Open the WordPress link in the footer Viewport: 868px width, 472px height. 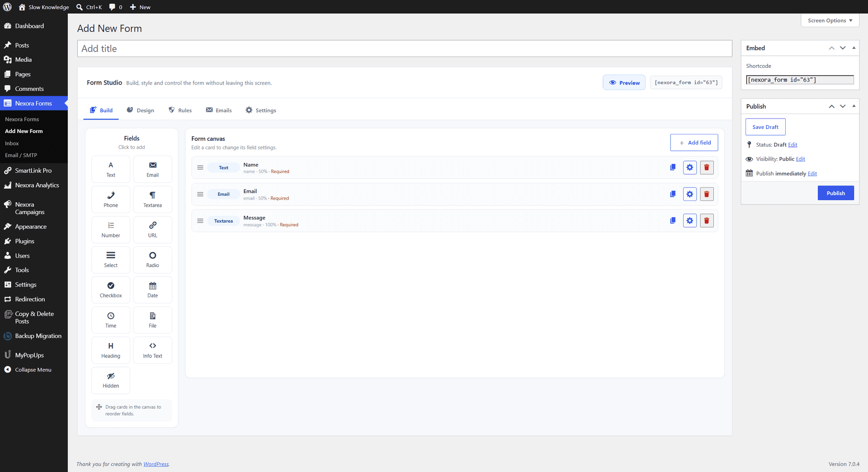point(156,464)
